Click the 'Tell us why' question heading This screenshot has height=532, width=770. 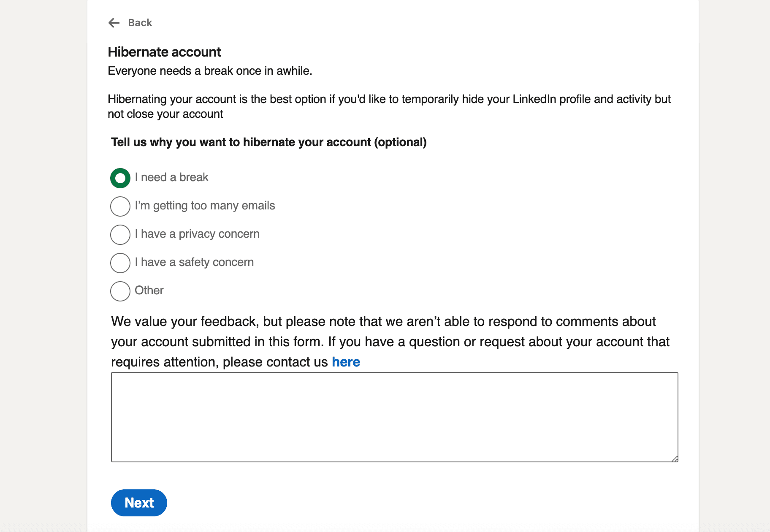pos(268,142)
